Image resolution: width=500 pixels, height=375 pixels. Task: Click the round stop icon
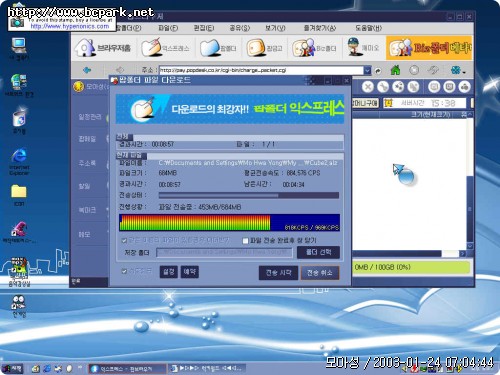[414, 70]
